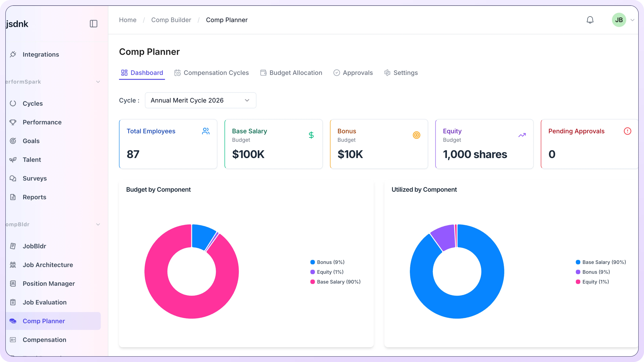Click the Pending Approvals alert icon
The image size is (644, 362).
point(627,131)
